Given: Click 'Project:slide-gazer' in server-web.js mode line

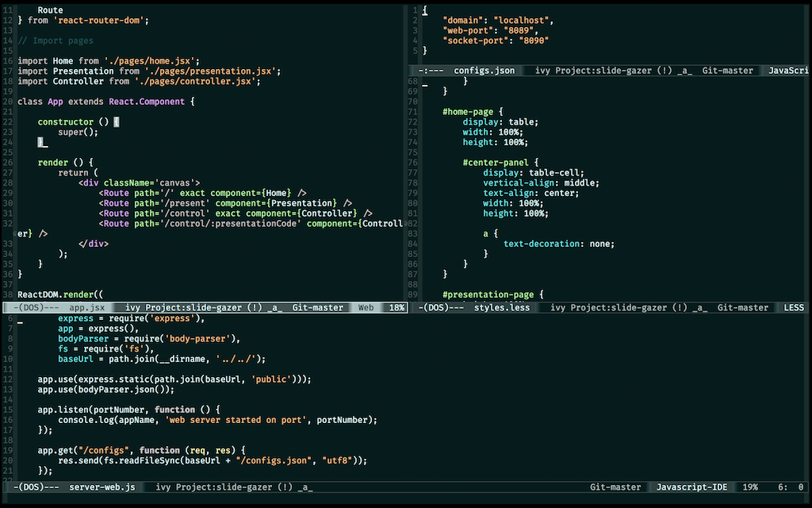Looking at the screenshot, I should pyautogui.click(x=224, y=487).
